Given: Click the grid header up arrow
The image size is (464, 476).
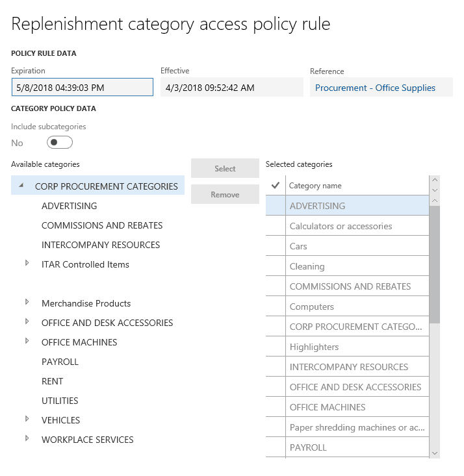Looking at the screenshot, I should (435, 180).
